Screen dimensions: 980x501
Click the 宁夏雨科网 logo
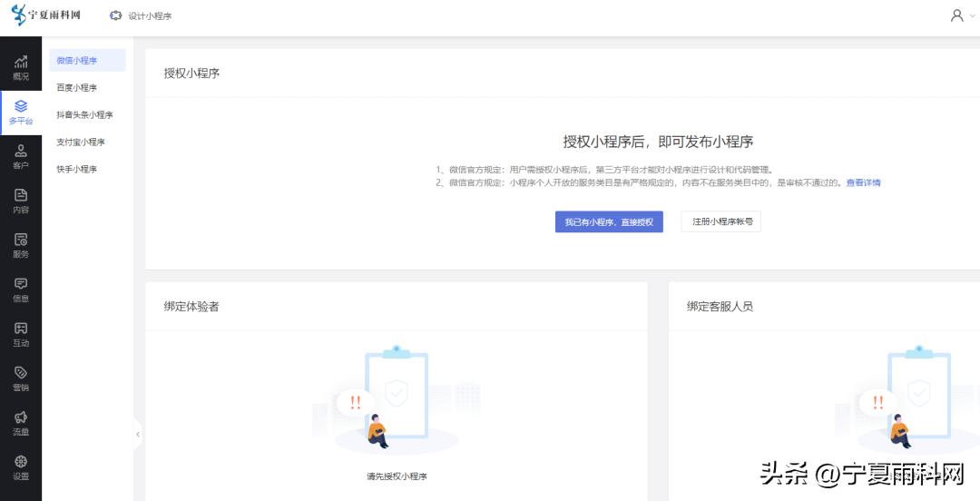point(45,15)
